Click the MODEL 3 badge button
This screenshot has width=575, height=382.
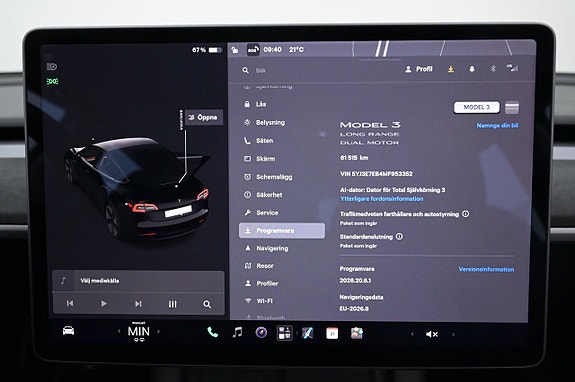tap(476, 107)
